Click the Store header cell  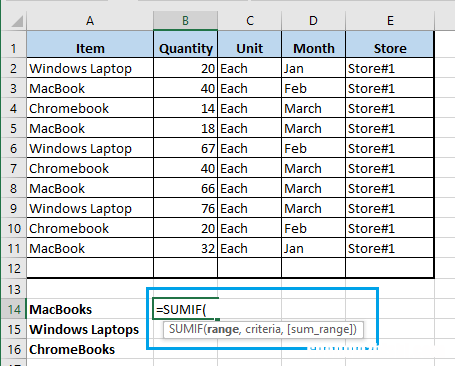390,45
